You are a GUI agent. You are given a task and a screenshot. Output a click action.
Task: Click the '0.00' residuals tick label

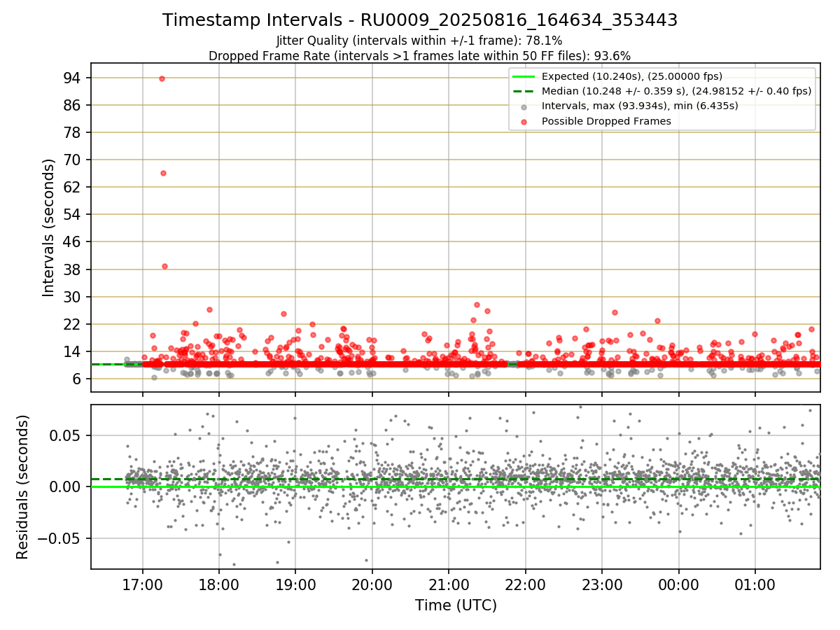coord(67,486)
